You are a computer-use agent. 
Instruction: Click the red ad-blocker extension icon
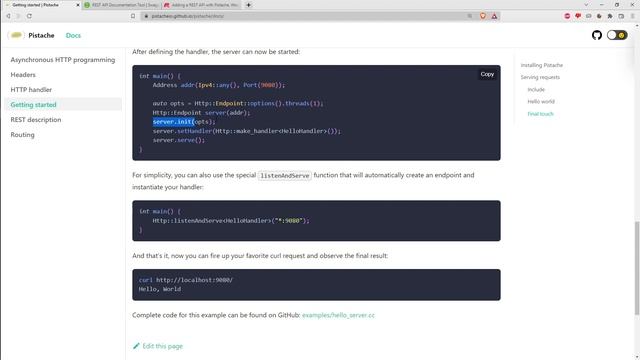[x=567, y=16]
